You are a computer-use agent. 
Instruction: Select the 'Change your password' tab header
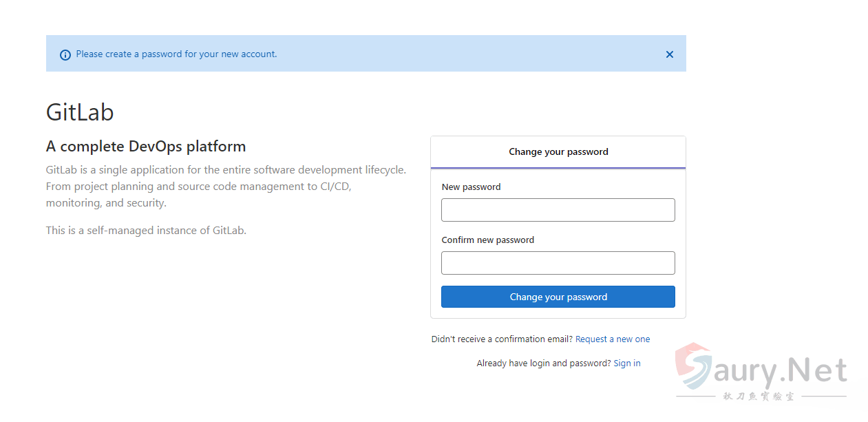pos(558,152)
